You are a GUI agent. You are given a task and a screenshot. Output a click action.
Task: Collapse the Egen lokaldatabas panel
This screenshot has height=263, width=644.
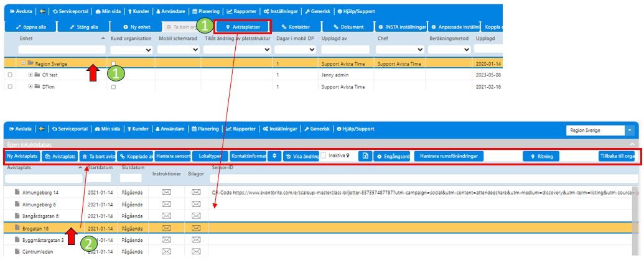[x=632, y=144]
